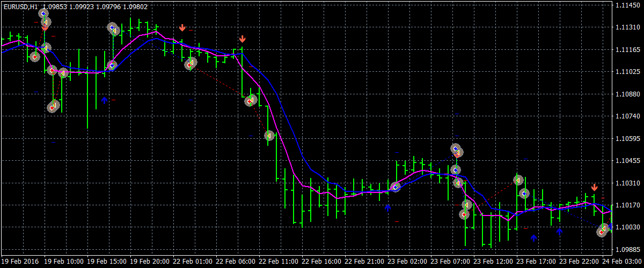
Task: Click the low price 1.09796 in the header
Action: (x=108, y=7)
